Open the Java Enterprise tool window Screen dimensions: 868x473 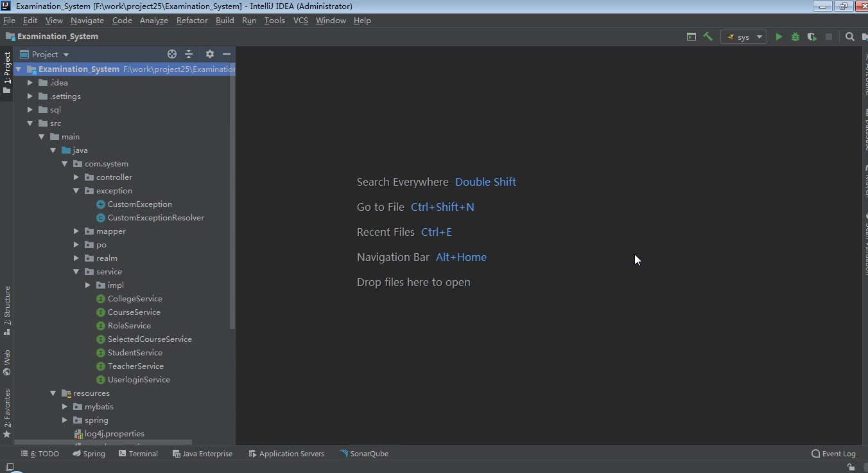click(x=202, y=454)
